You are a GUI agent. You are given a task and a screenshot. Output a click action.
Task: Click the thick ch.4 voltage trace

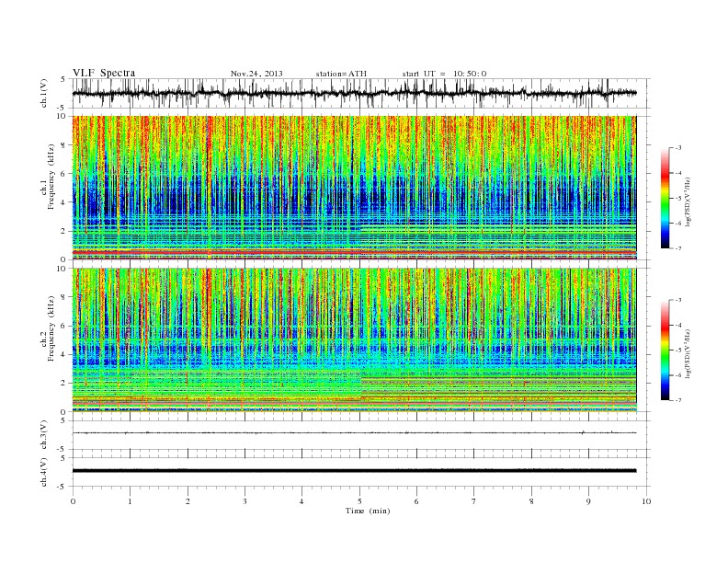(x=354, y=471)
